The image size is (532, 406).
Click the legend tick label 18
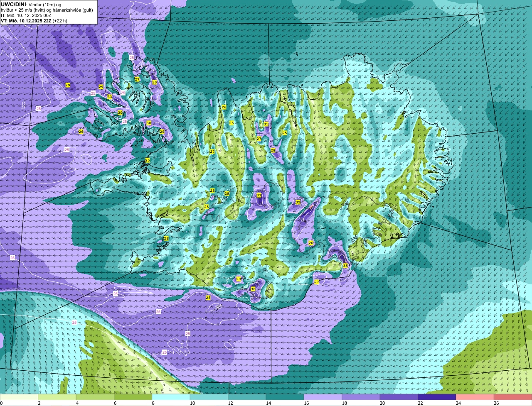click(343, 403)
